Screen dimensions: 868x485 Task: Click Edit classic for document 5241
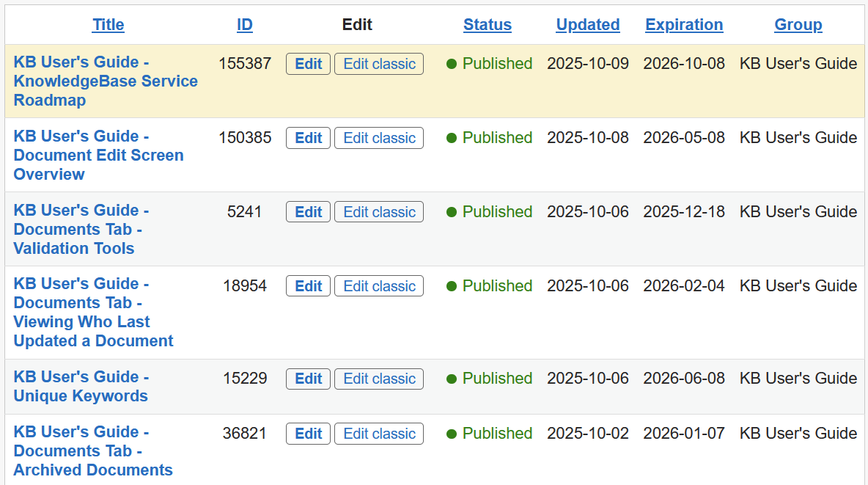point(379,212)
